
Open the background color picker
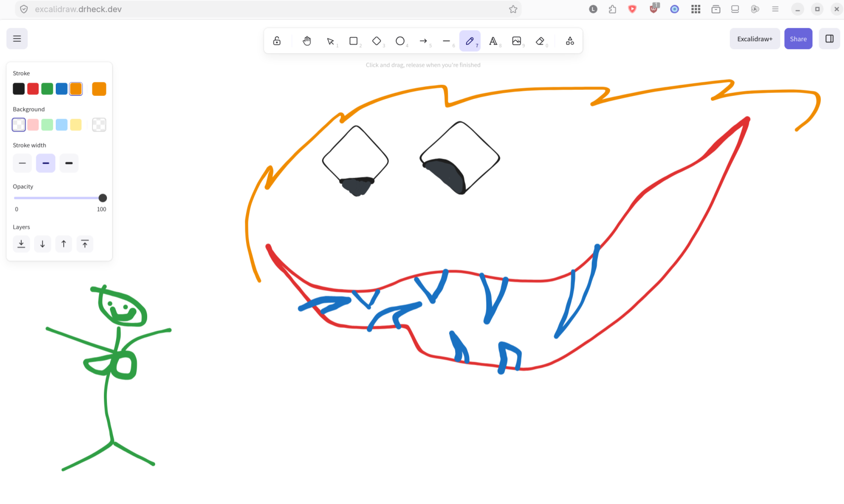(x=99, y=124)
